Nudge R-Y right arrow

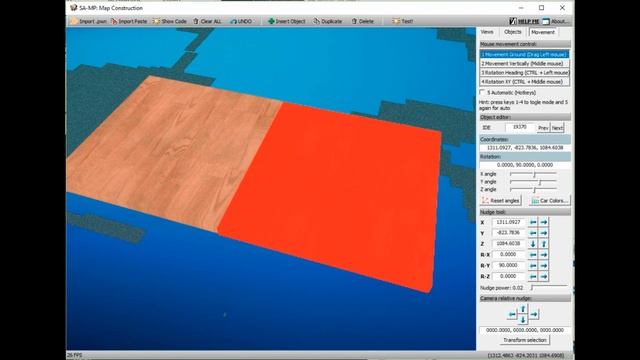point(544,266)
